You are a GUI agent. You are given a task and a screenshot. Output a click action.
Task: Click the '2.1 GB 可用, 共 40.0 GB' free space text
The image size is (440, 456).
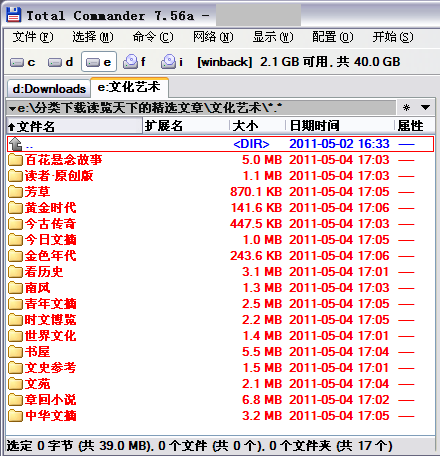[330, 62]
